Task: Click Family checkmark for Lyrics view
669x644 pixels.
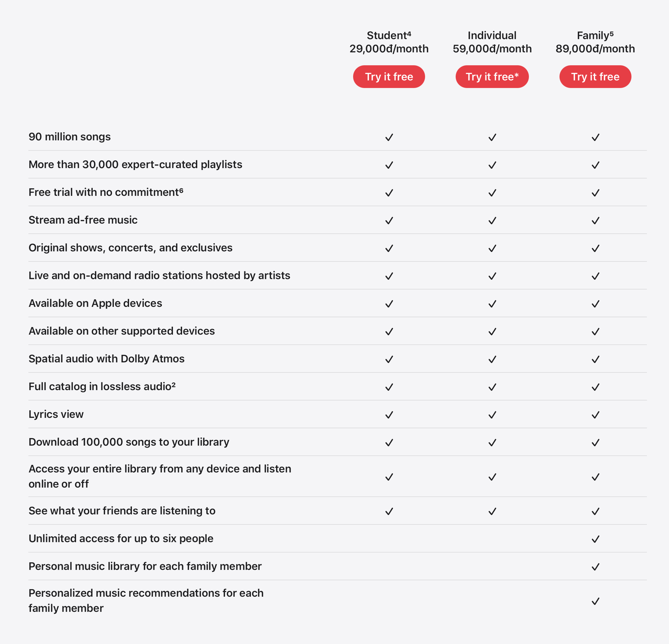Action: [x=595, y=415]
